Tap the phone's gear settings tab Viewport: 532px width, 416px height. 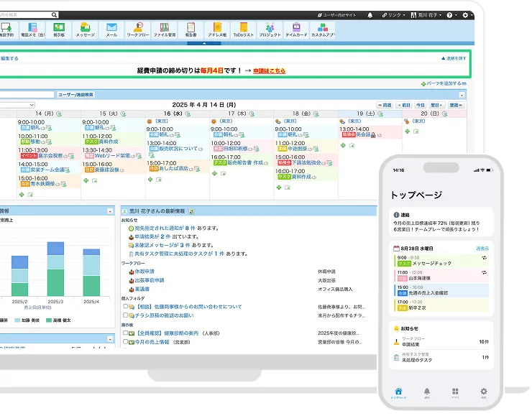point(483,392)
